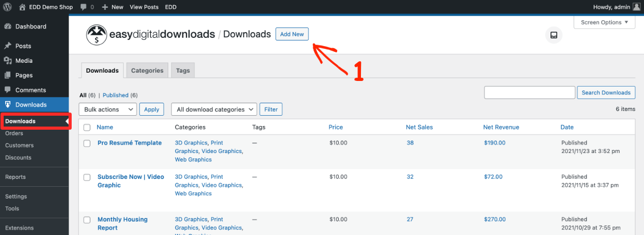Click net sales value 32
The width and height of the screenshot is (644, 235).
point(410,177)
